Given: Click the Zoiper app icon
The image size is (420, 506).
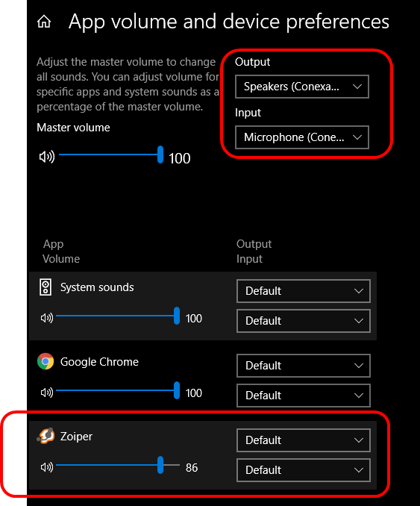Looking at the screenshot, I should [46, 436].
